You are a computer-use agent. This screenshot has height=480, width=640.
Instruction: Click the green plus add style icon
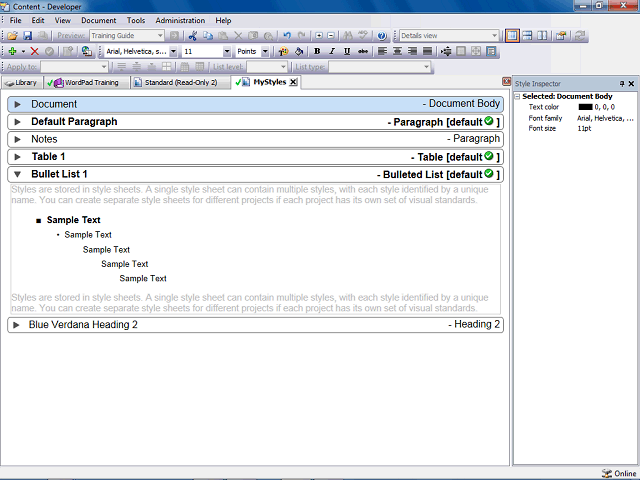[12, 51]
